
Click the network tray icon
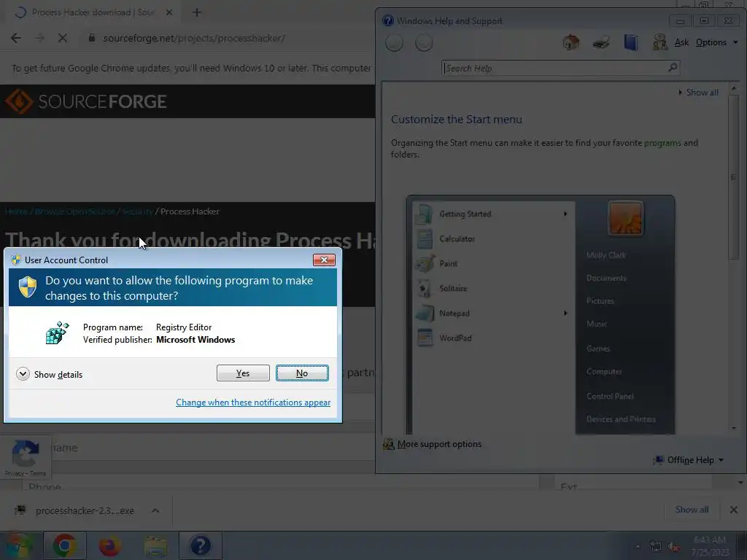pyautogui.click(x=656, y=547)
